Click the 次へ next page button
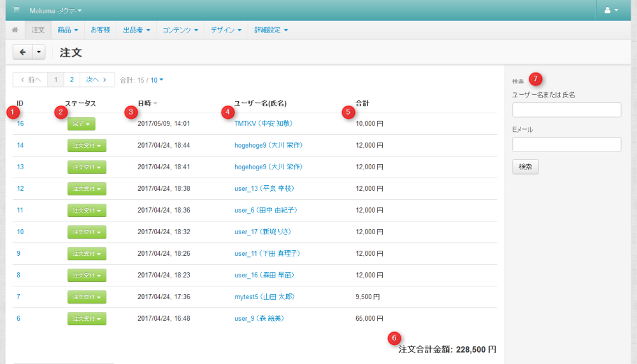Screen dimensions: 637x364 (97, 80)
